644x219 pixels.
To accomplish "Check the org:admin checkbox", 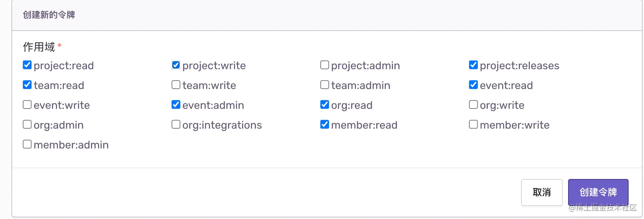I will point(27,124).
